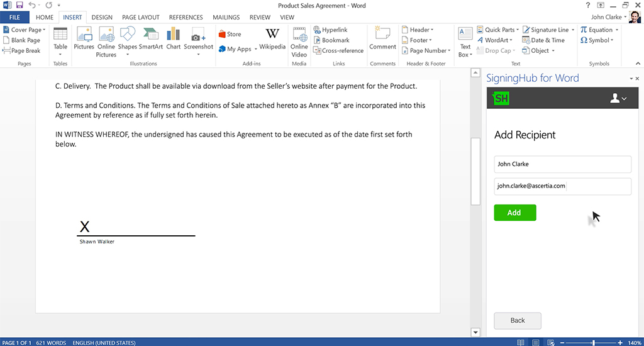Click the document vertical scrollbar thumb
The width and height of the screenshot is (644, 346).
click(475, 171)
